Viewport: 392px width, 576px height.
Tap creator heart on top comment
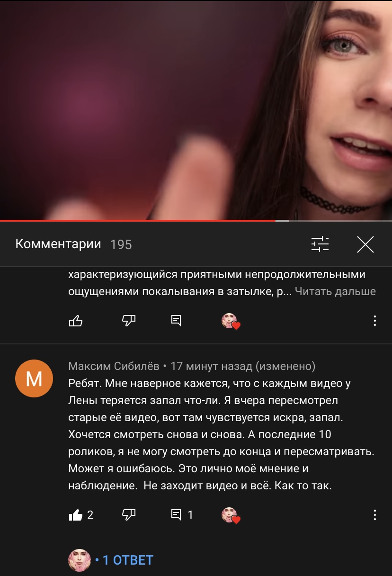pos(231,321)
